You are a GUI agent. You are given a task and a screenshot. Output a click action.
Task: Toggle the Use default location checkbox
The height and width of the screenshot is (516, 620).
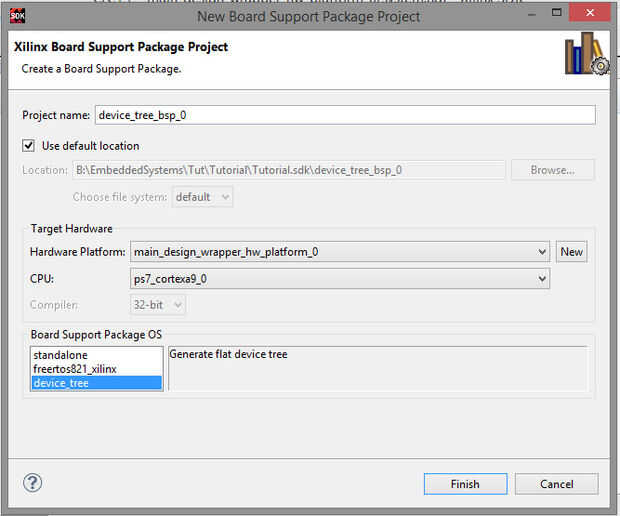tap(29, 145)
